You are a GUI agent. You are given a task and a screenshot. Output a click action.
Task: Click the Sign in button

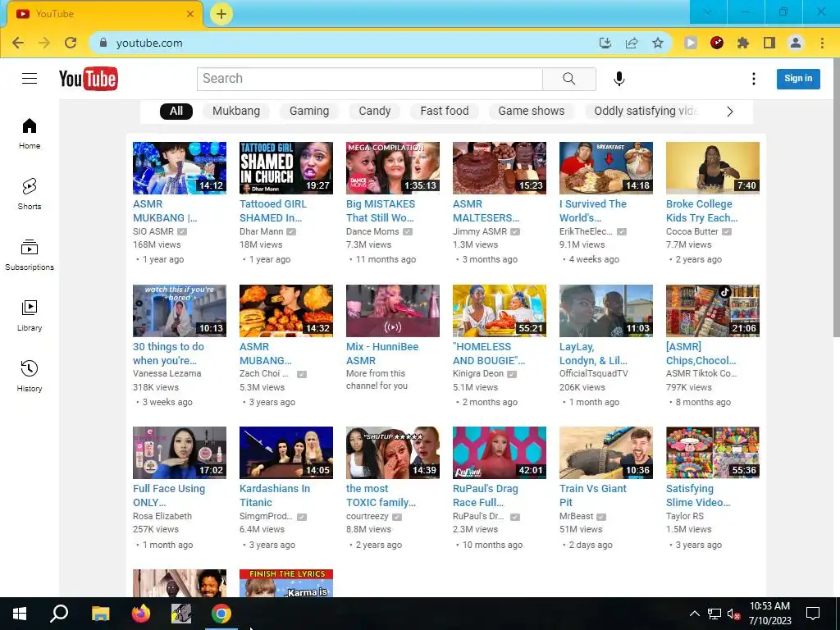coord(798,79)
